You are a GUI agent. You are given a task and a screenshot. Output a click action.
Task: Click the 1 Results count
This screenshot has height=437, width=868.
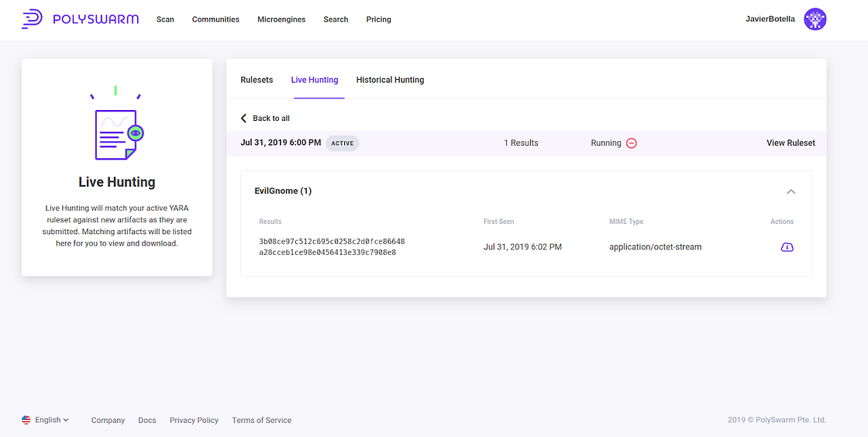(x=521, y=143)
